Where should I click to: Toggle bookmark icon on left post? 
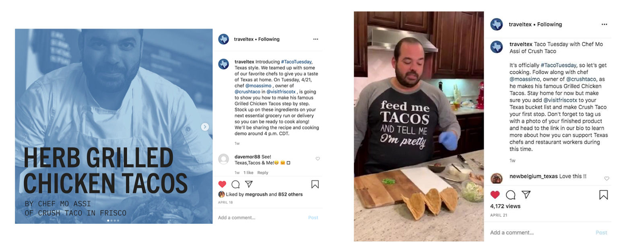click(x=315, y=184)
